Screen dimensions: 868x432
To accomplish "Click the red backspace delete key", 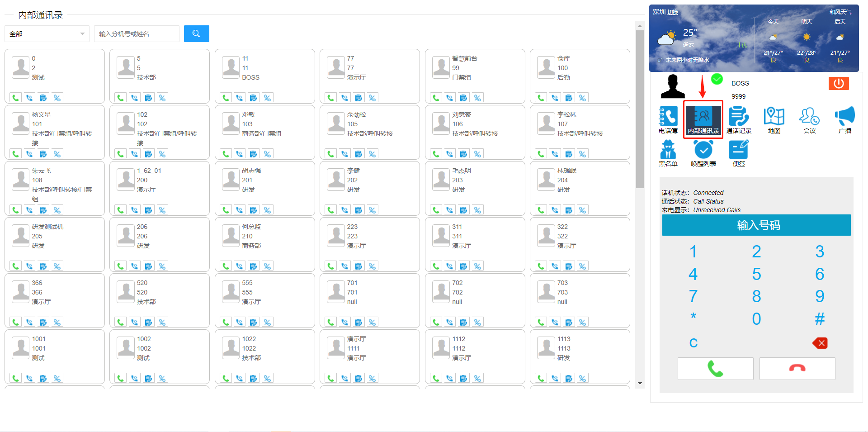I will [x=820, y=343].
